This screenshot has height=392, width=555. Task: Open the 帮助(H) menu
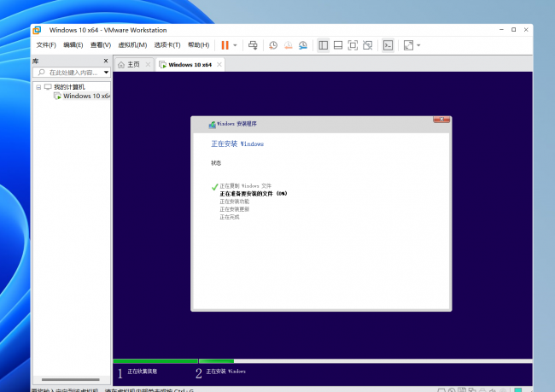[x=198, y=45]
